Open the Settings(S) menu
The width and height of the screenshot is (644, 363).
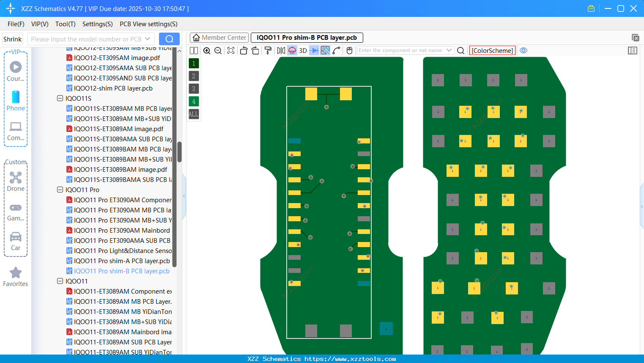pyautogui.click(x=97, y=24)
